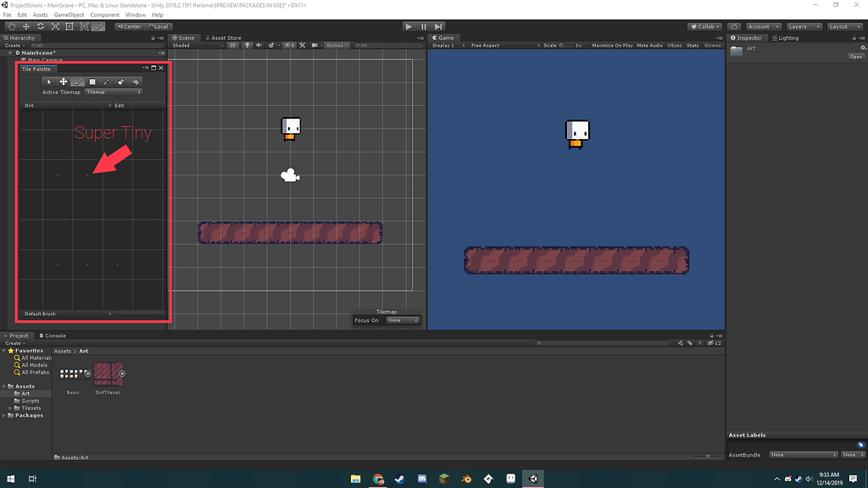868x488 pixels.
Task: Switch to the Console tab
Action: point(53,335)
